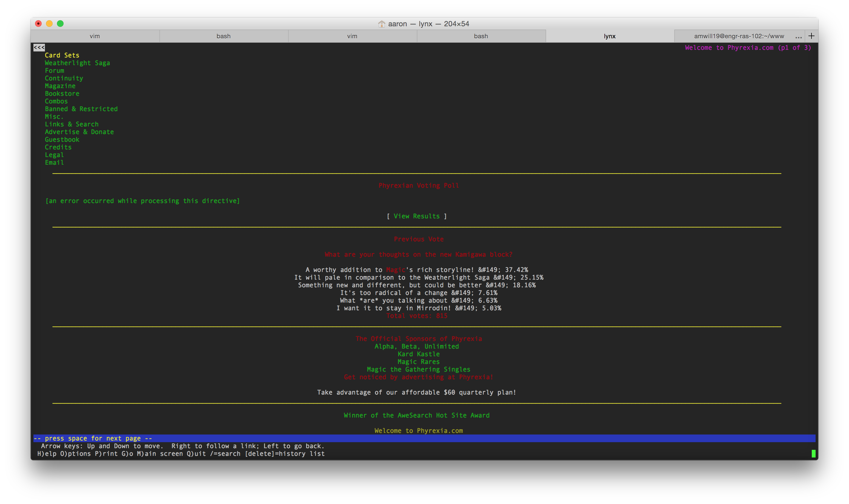This screenshot has width=849, height=504.
Task: Open the Continuity link
Action: point(64,78)
